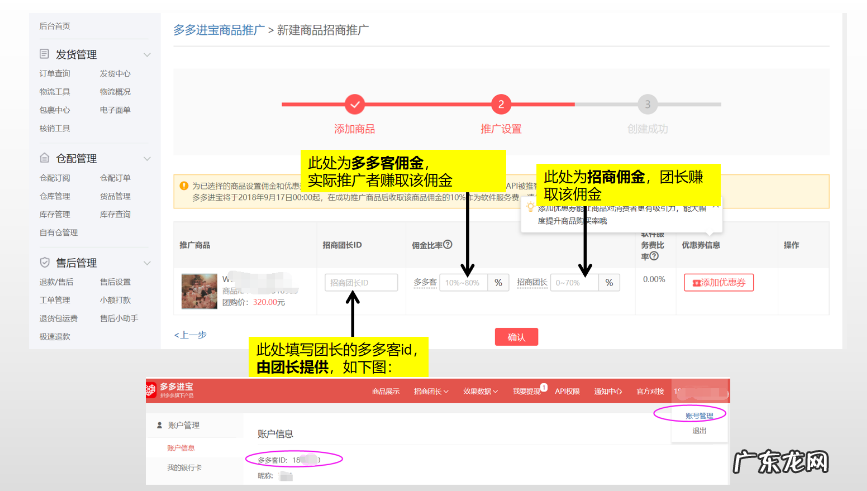Open 自有仓管理 in sidebar
The image size is (867, 491).
(x=59, y=233)
